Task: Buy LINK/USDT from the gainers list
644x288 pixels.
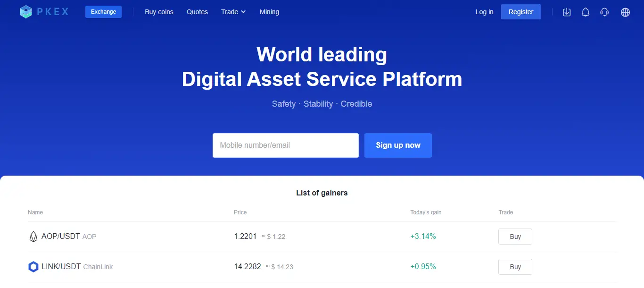Action: [x=515, y=266]
